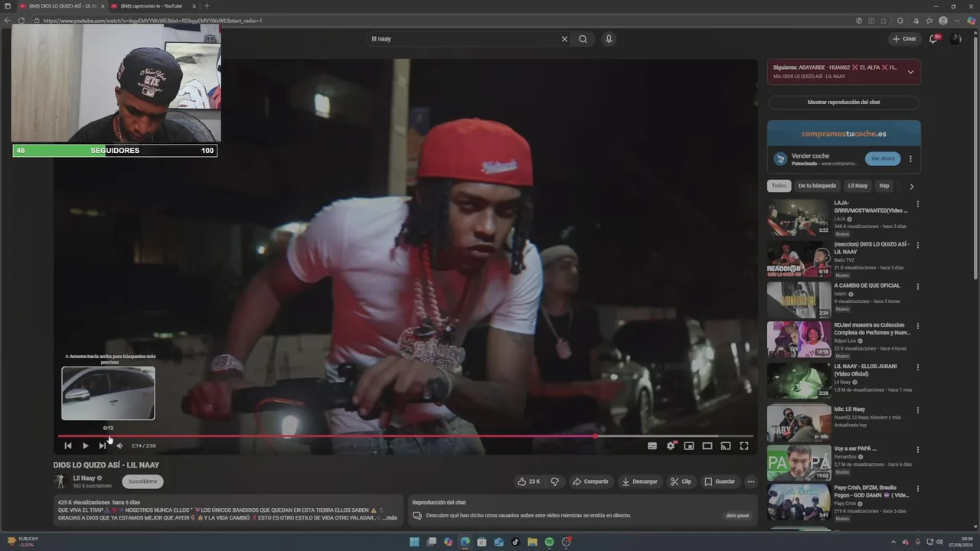Cast video with the cast-to-TV icon
Viewport: 980px width, 551px height.
coord(726,445)
